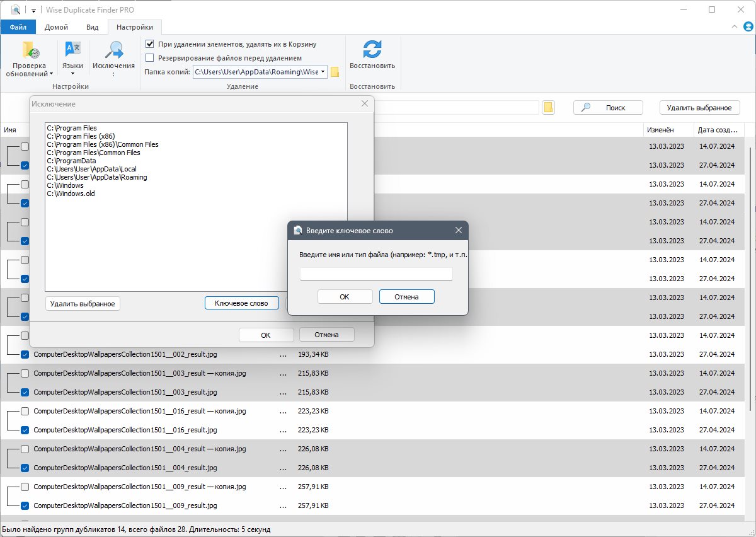Uncheck the 1501__003_result.jpg file checkbox

coord(25,392)
